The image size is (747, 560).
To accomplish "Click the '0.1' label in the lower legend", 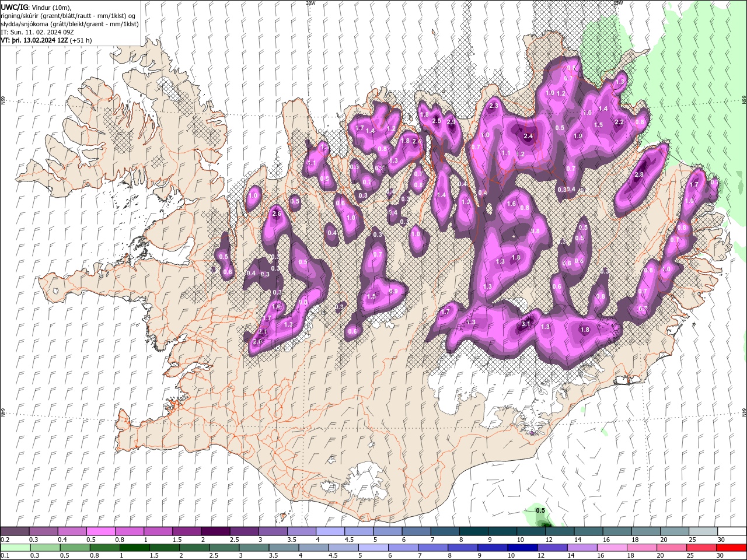I will pos(5,556).
